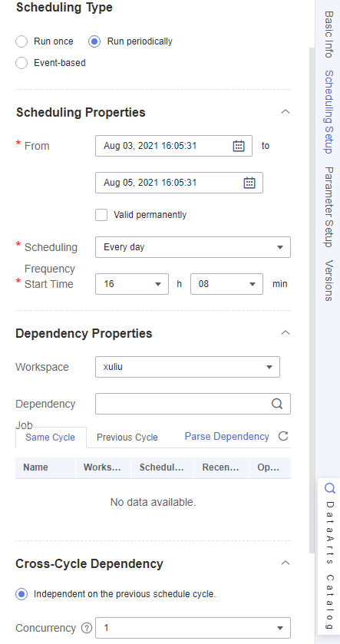The height and width of the screenshot is (644, 340).
Task: Open the Start Time hour dropdown
Action: (x=132, y=284)
